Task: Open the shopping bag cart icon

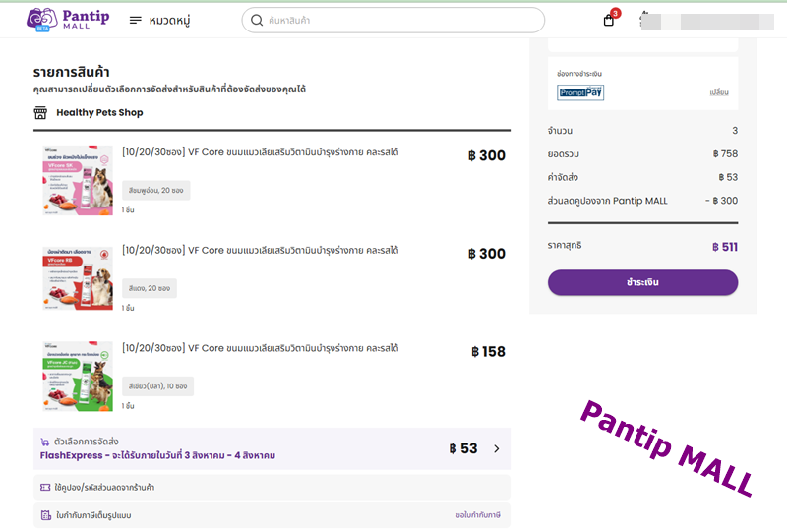Action: coord(609,20)
